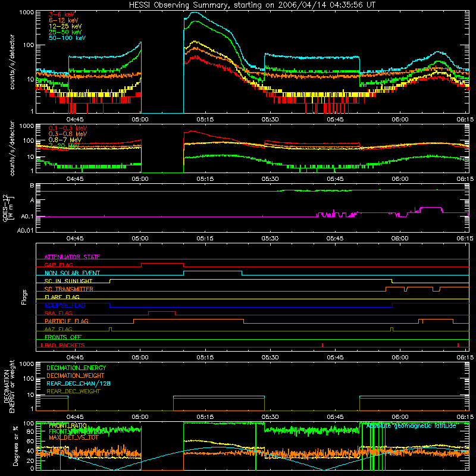Click the '0.1-0.3 MeV' legend entry

click(x=68, y=128)
